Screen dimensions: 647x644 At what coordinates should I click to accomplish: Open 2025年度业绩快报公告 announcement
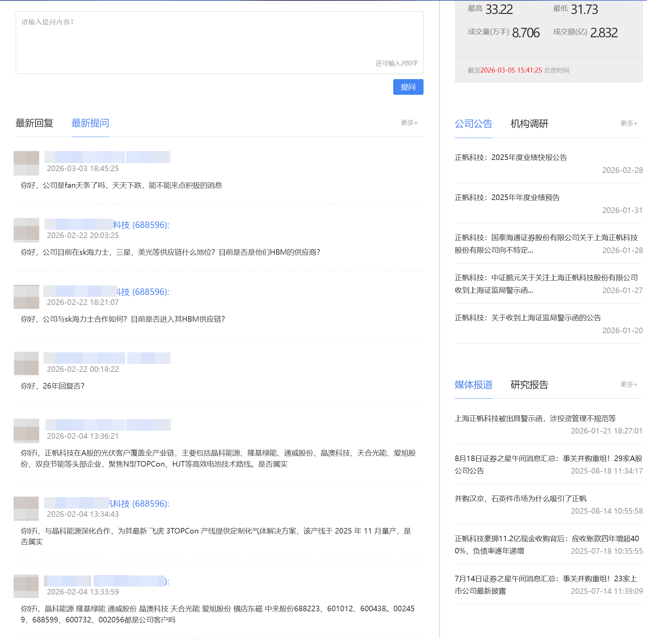click(x=511, y=158)
